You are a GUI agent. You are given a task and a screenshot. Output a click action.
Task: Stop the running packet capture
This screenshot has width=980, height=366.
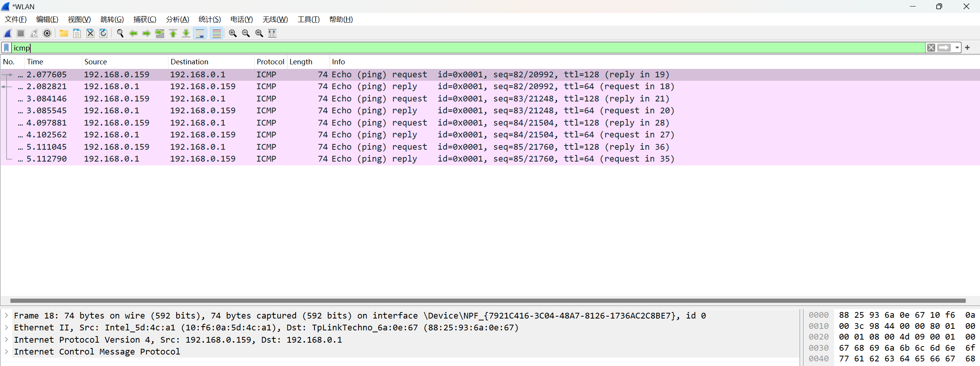click(21, 33)
